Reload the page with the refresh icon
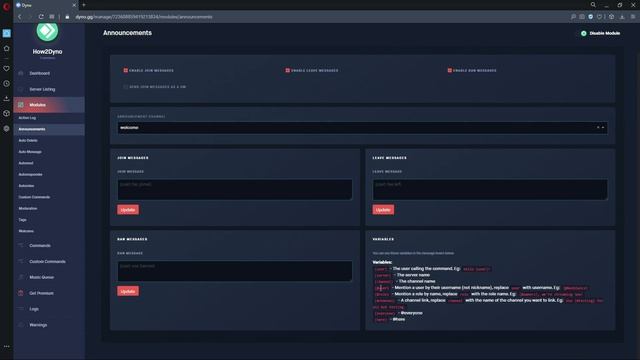Screen dimensions: 640x360 pos(41,17)
